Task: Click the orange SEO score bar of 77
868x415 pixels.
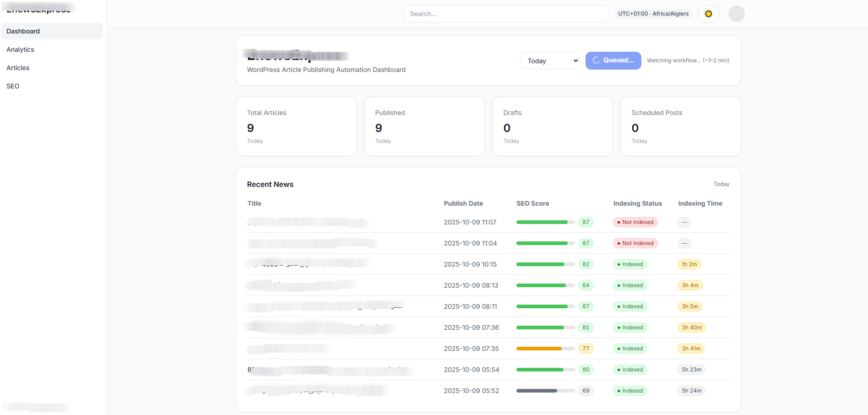Action: coord(539,349)
